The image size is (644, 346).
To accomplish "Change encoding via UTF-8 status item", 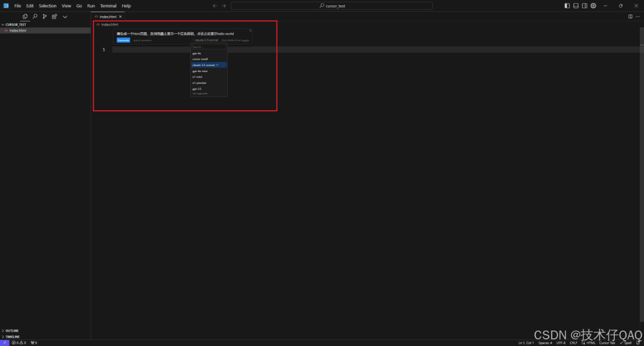I will (x=561, y=342).
